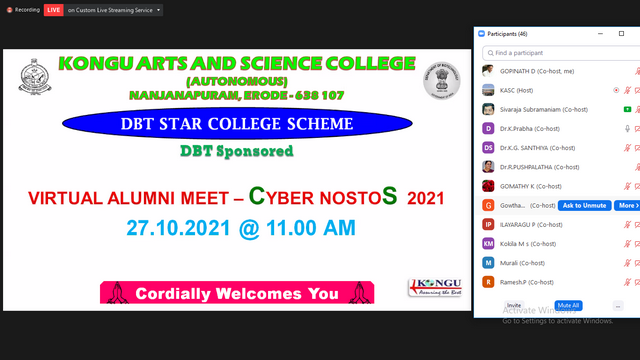The height and width of the screenshot is (360, 640).
Task: Click the Kongu college crest on slide
Action: [35, 77]
